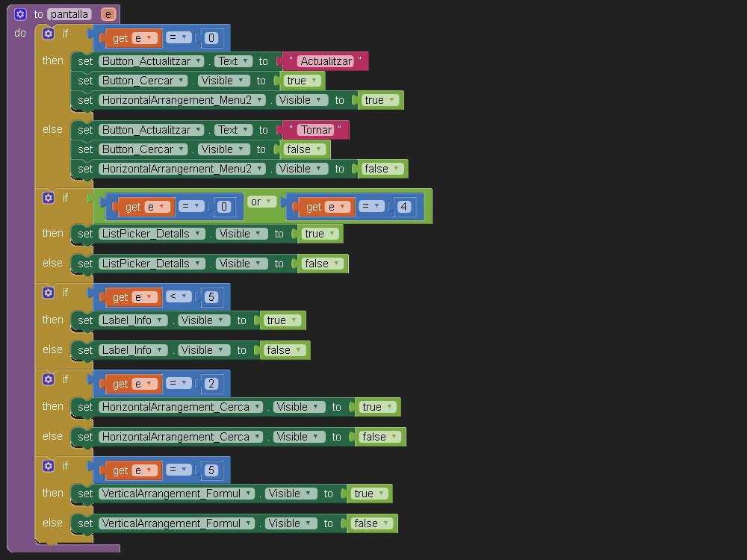
Task: Click the Tornar text string field
Action: (316, 130)
